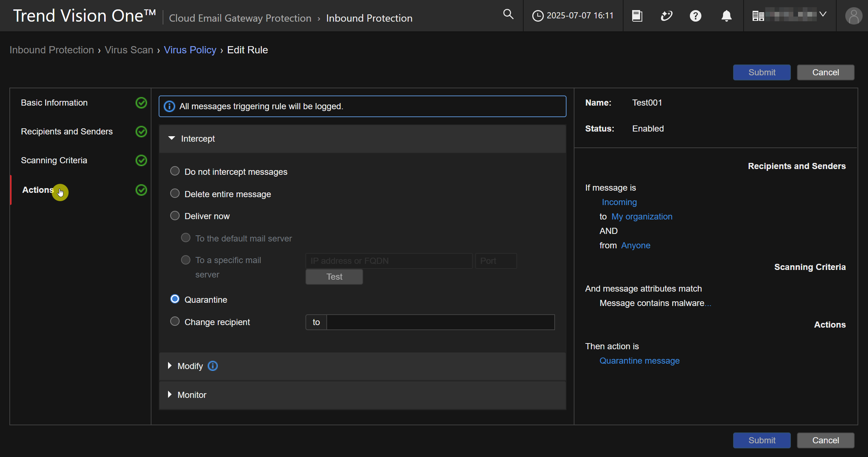868x457 pixels.
Task: Click the phone support icon in header
Action: point(666,16)
